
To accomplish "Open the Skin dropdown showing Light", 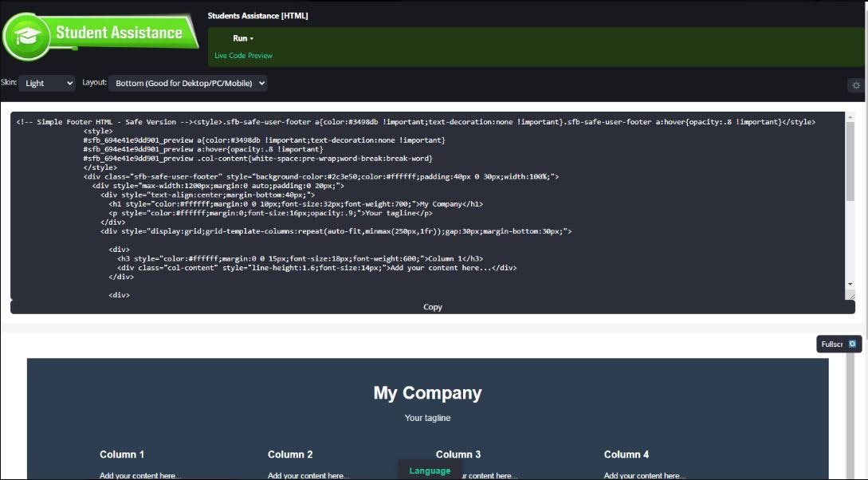I will pyautogui.click(x=45, y=83).
